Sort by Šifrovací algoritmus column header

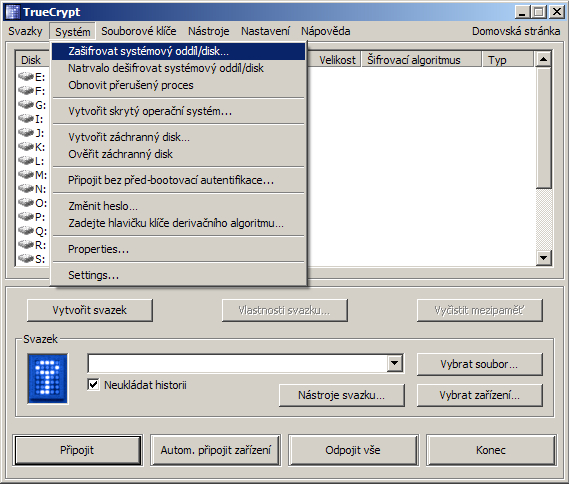point(421,60)
